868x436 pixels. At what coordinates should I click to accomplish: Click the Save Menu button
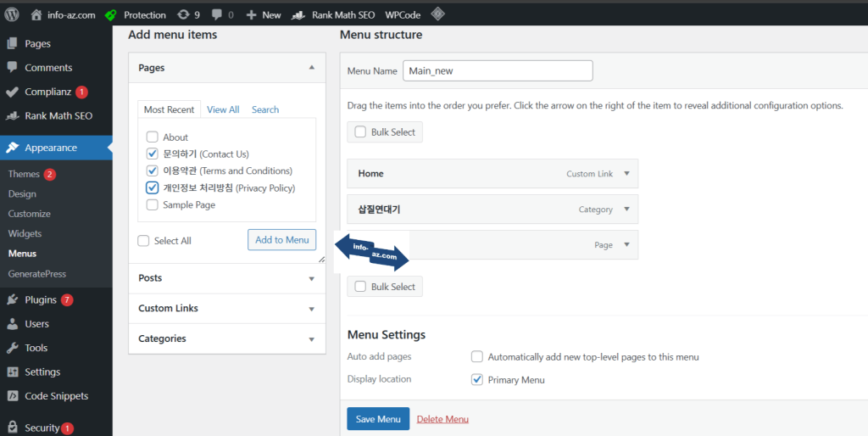coord(377,419)
